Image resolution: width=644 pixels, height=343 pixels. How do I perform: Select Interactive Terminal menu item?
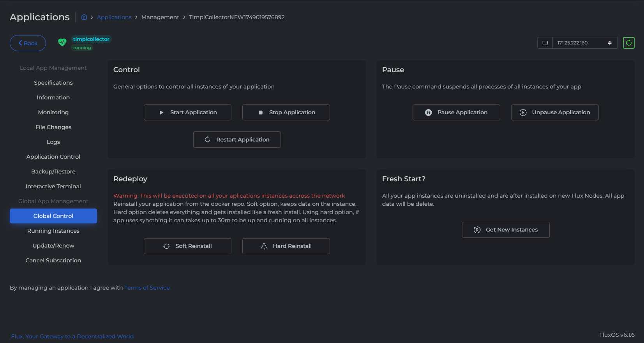coord(53,186)
